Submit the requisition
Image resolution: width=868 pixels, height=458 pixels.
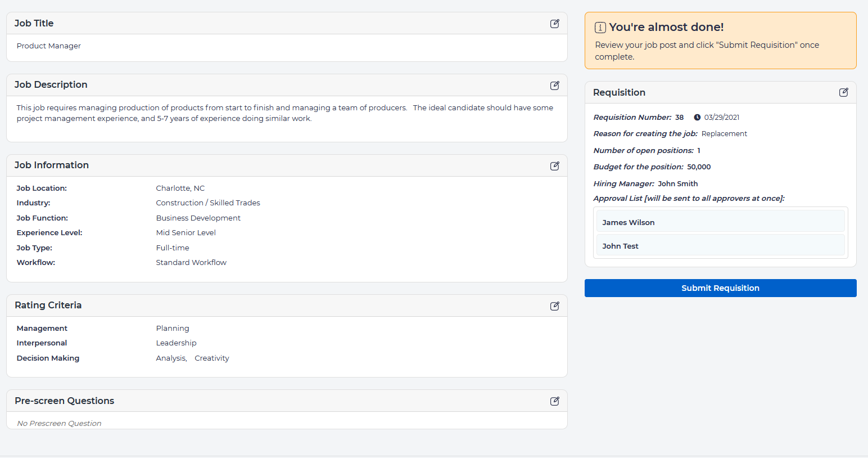click(x=720, y=288)
